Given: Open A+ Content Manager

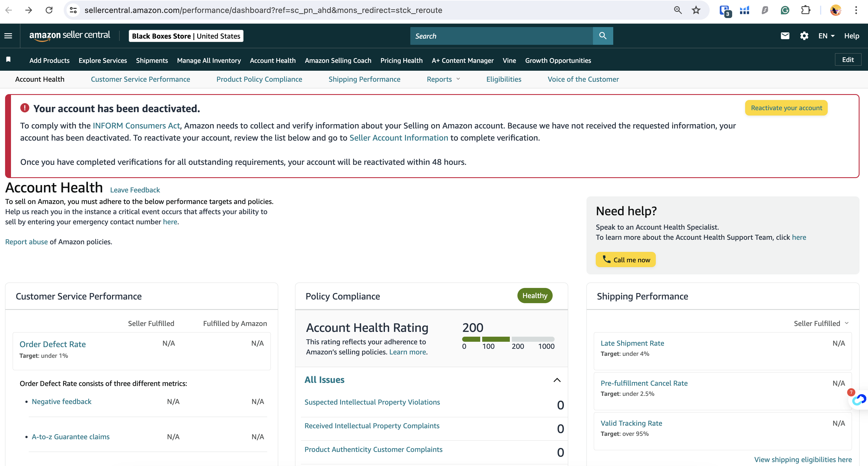Looking at the screenshot, I should [463, 60].
